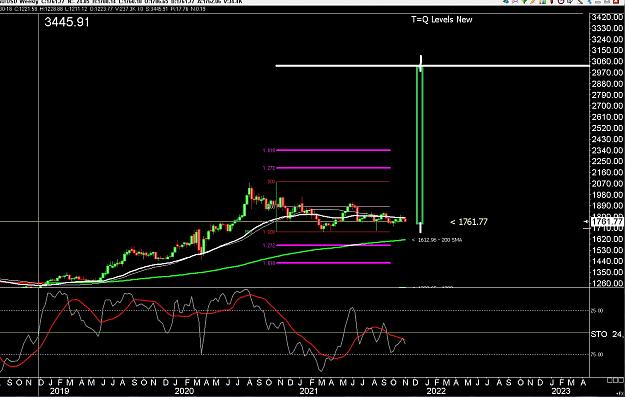
Task: Click the 2020 year label on time axis
Action: click(184, 391)
